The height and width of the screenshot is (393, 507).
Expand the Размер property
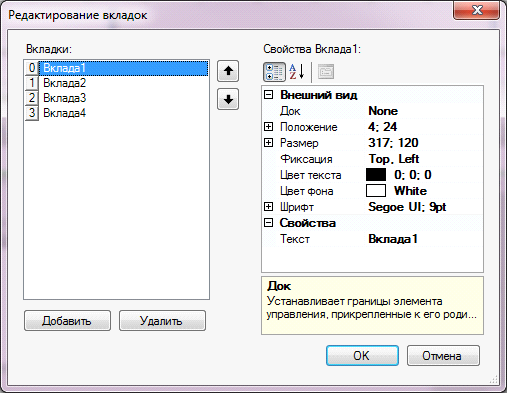[268, 143]
